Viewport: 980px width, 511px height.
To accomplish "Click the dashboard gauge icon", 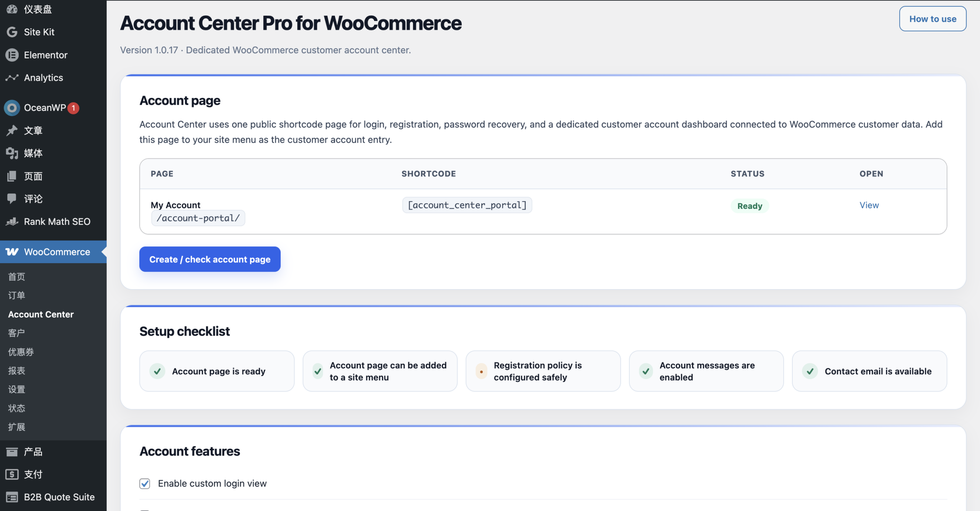I will [x=12, y=9].
